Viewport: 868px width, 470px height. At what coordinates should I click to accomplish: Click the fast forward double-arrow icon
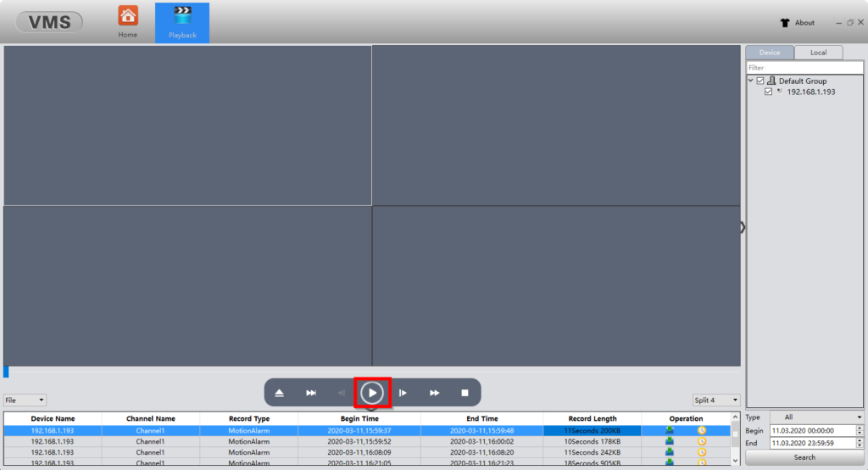pyautogui.click(x=434, y=393)
